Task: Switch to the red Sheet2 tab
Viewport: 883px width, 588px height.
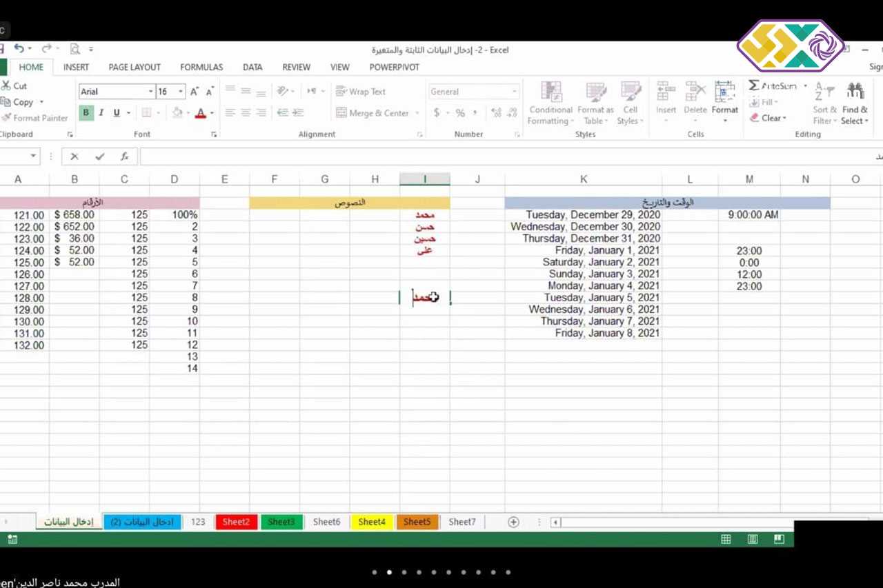Action: [x=236, y=522]
